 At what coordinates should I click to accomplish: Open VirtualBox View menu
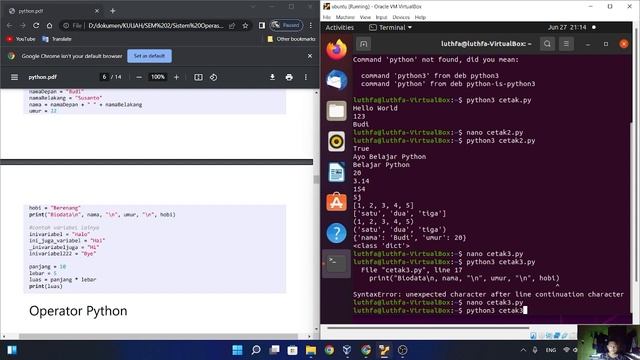point(365,17)
